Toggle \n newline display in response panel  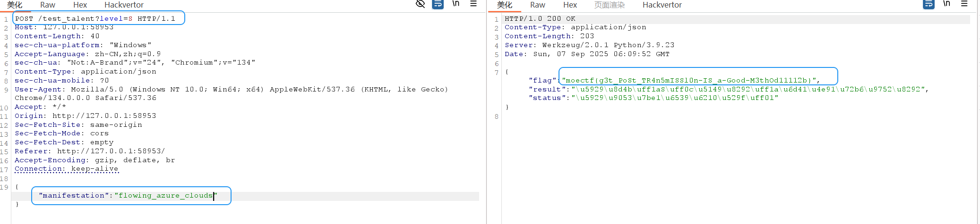[x=946, y=4]
